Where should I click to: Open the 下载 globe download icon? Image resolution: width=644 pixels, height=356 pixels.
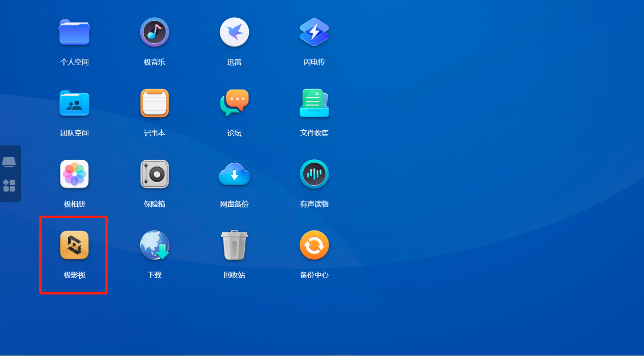pyautogui.click(x=154, y=245)
